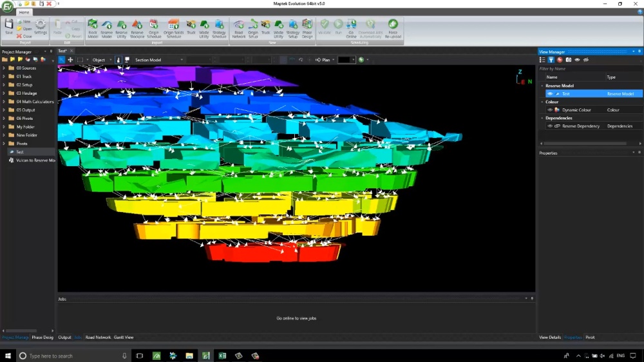Create new Origin Setup
This screenshot has width=644, height=362.
tap(253, 28)
